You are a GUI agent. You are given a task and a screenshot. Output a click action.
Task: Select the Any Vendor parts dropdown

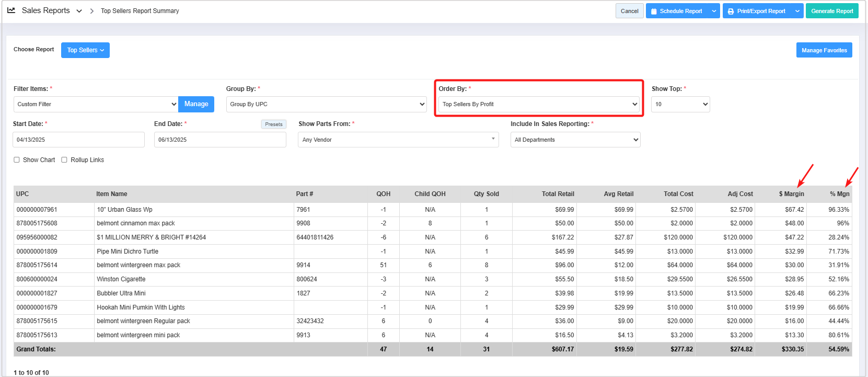tap(398, 140)
